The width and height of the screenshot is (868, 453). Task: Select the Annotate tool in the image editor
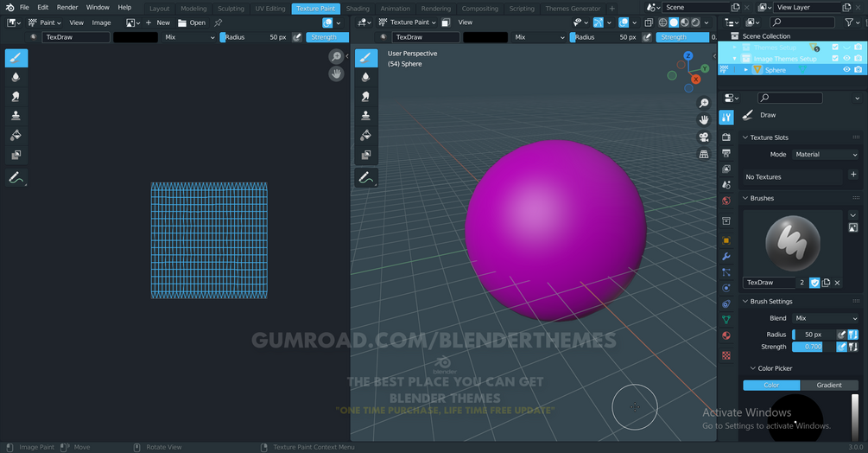[x=16, y=178]
